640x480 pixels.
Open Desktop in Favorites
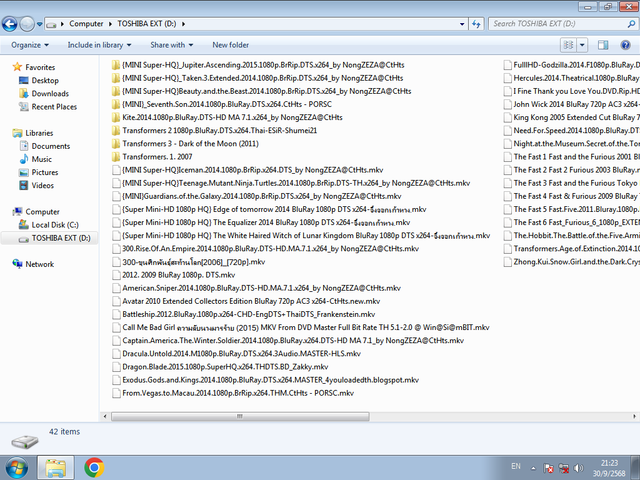point(45,80)
